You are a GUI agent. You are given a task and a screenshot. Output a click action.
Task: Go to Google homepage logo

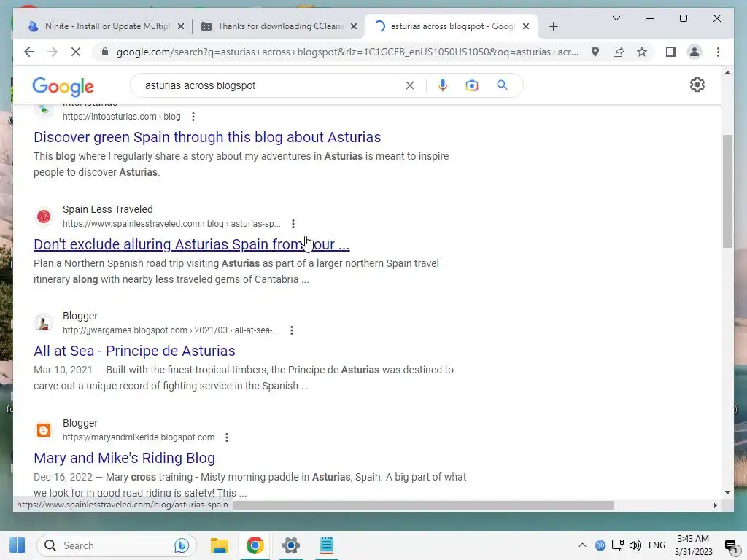pos(63,87)
